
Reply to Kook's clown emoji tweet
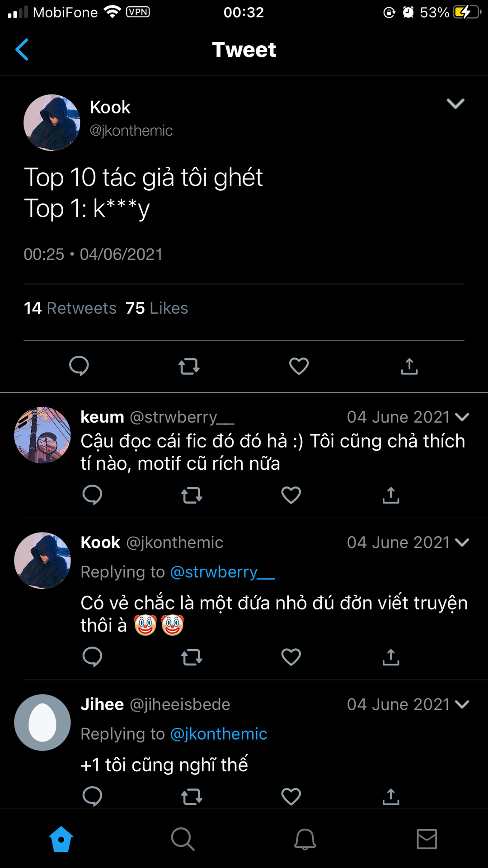coord(93,657)
